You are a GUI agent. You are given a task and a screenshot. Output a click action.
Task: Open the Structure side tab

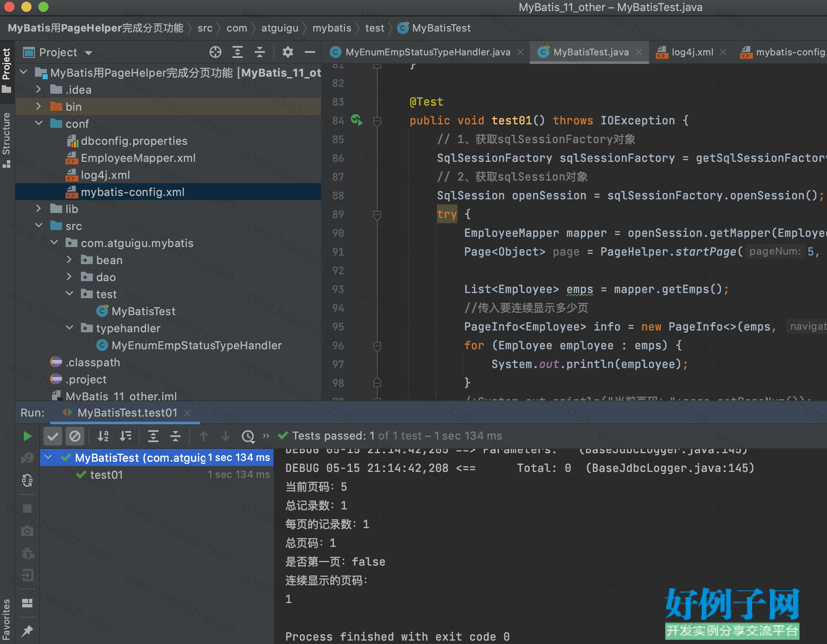pos(6,140)
